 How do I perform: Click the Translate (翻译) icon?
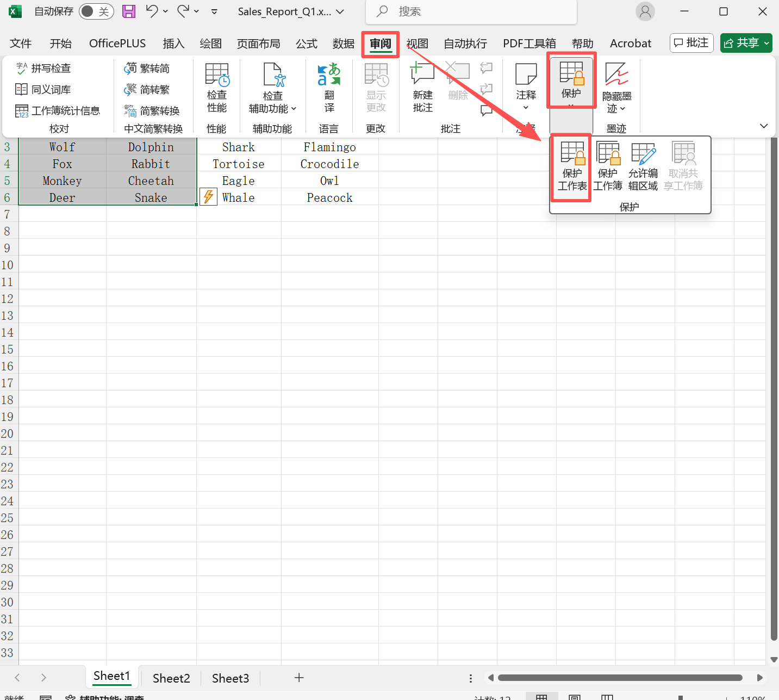[329, 87]
